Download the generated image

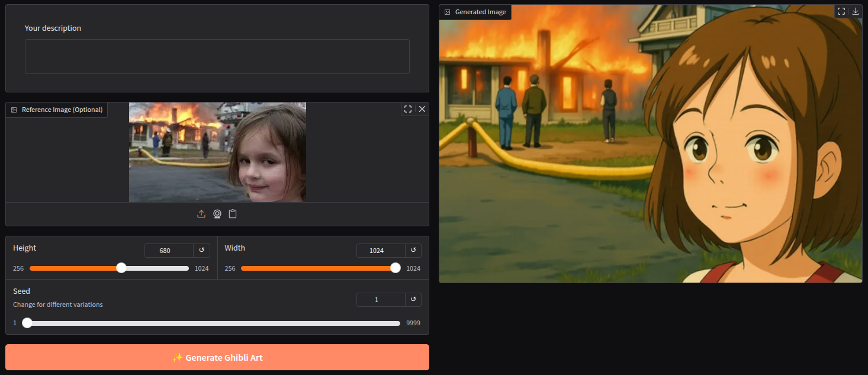[x=856, y=11]
